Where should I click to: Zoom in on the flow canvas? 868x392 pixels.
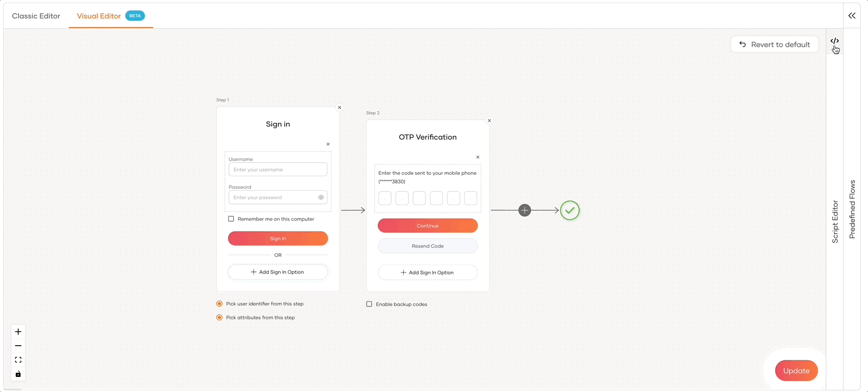click(x=18, y=332)
